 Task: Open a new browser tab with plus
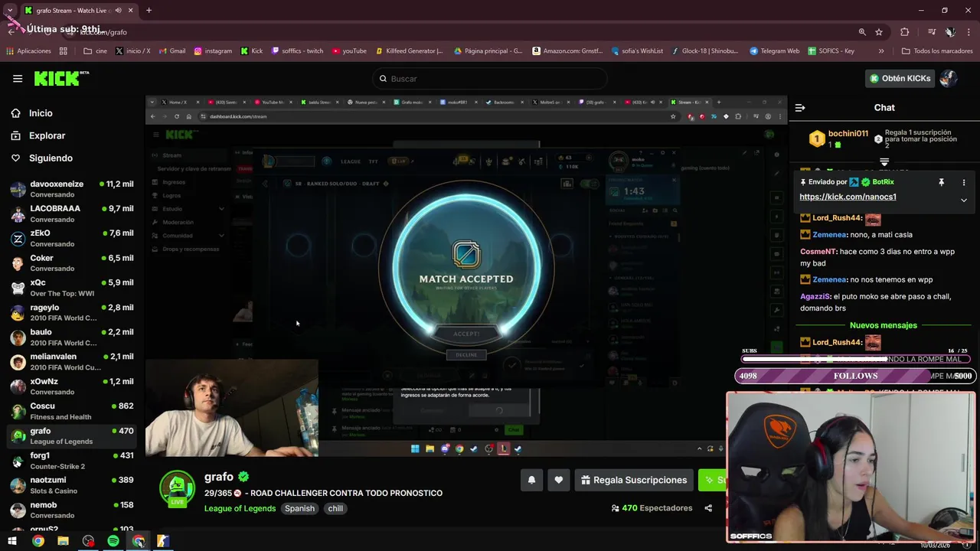click(x=149, y=10)
